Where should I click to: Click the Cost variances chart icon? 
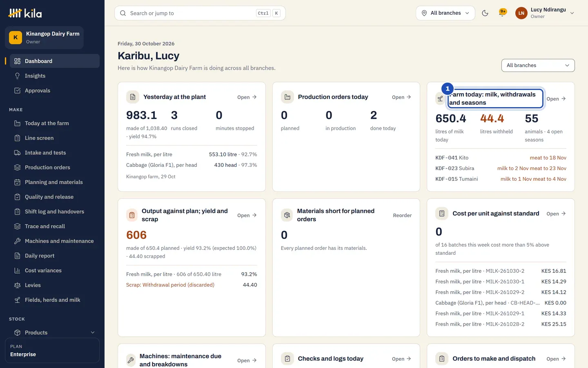(17, 270)
